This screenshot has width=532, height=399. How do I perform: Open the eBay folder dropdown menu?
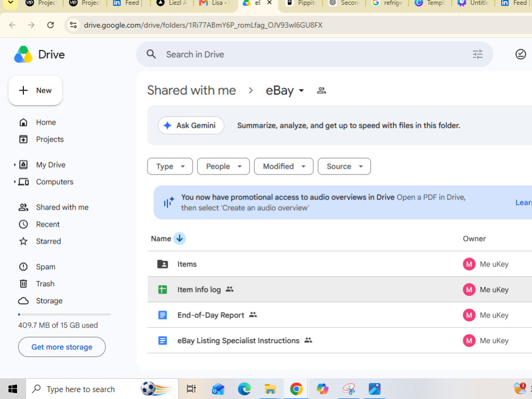301,90
